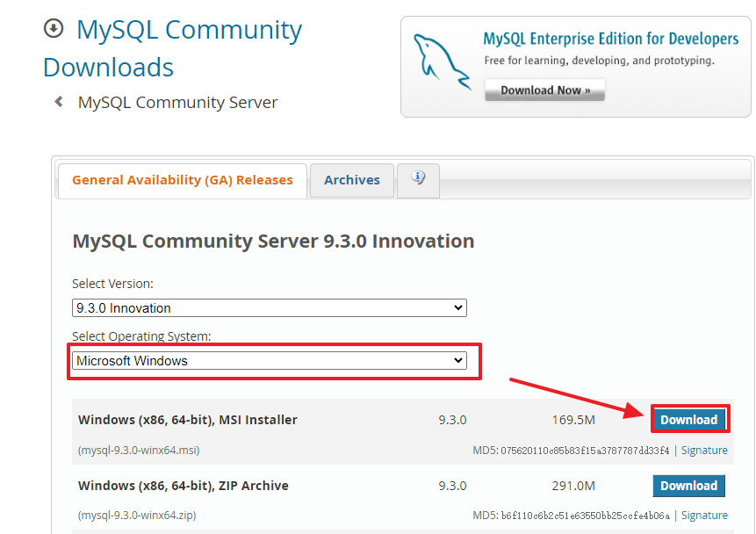This screenshot has width=756, height=534.
Task: Click the MySQL dolphin logo in banner
Action: 441,61
